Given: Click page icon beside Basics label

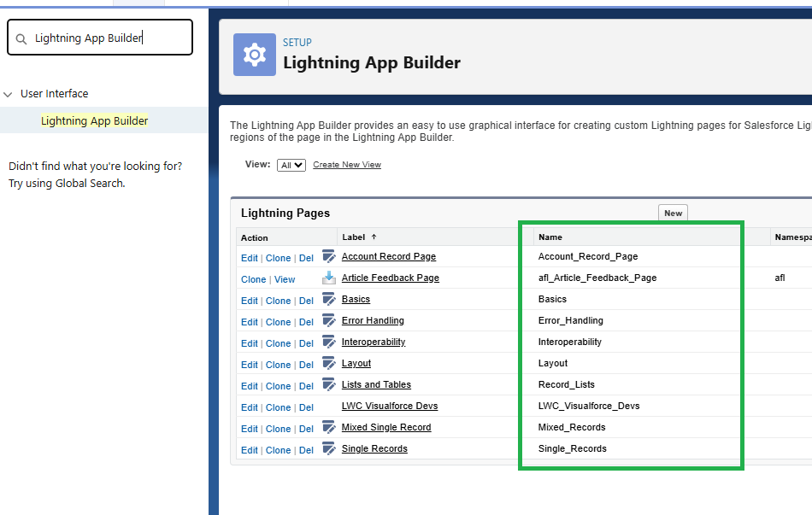Looking at the screenshot, I should coord(329,299).
